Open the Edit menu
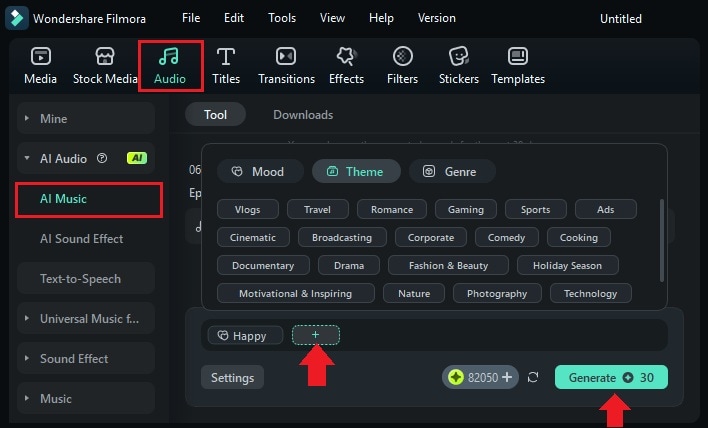 [234, 18]
